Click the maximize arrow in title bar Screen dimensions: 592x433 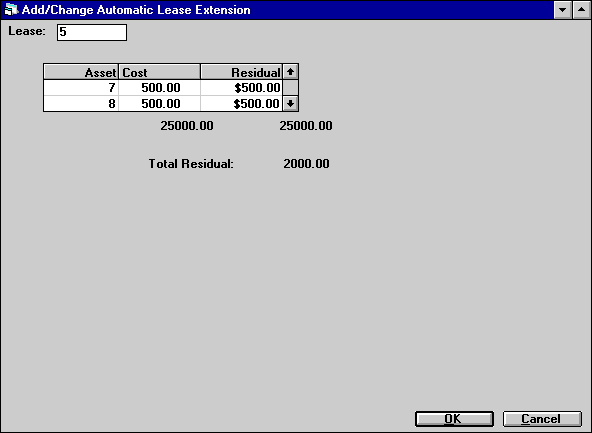(x=581, y=10)
